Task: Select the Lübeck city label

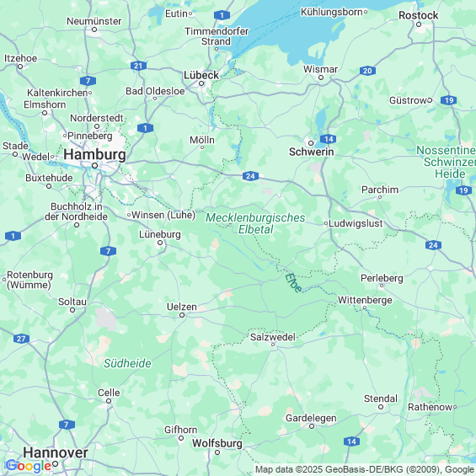Action: (201, 75)
